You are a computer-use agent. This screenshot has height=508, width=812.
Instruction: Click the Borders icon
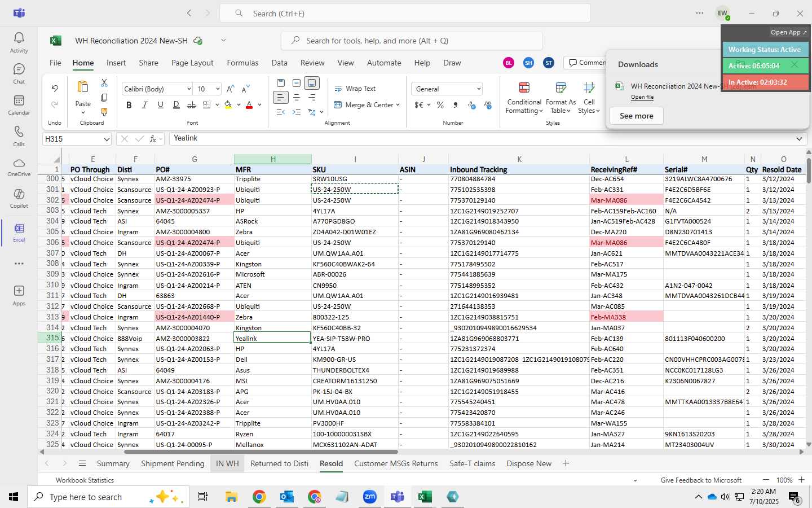[x=206, y=105]
